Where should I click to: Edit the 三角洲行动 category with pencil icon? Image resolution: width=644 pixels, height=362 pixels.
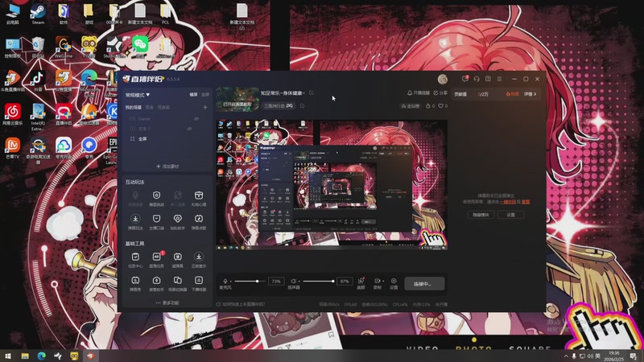303,106
